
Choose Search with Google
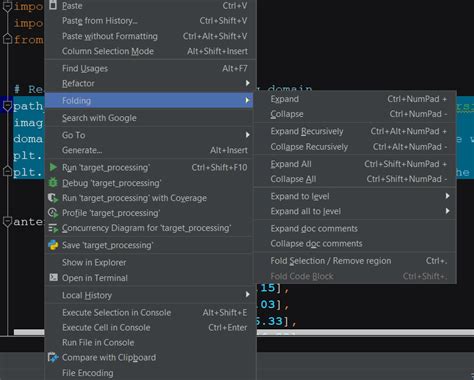point(150,118)
